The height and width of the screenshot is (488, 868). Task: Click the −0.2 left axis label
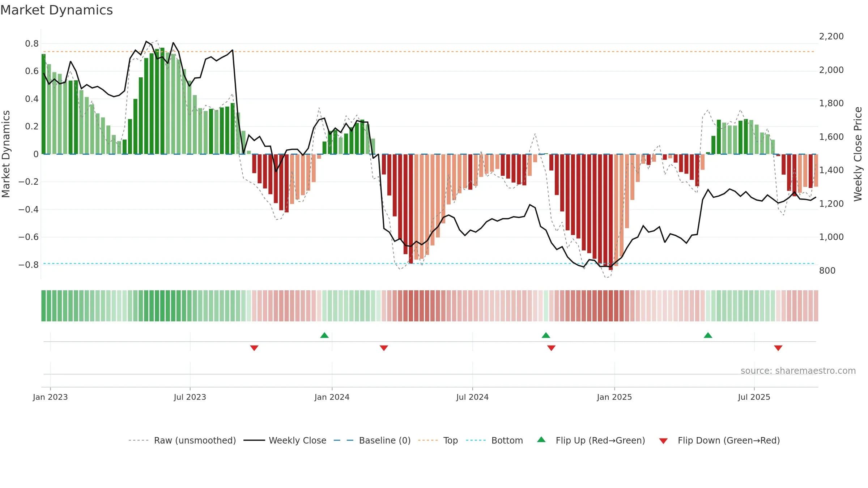pos(29,182)
